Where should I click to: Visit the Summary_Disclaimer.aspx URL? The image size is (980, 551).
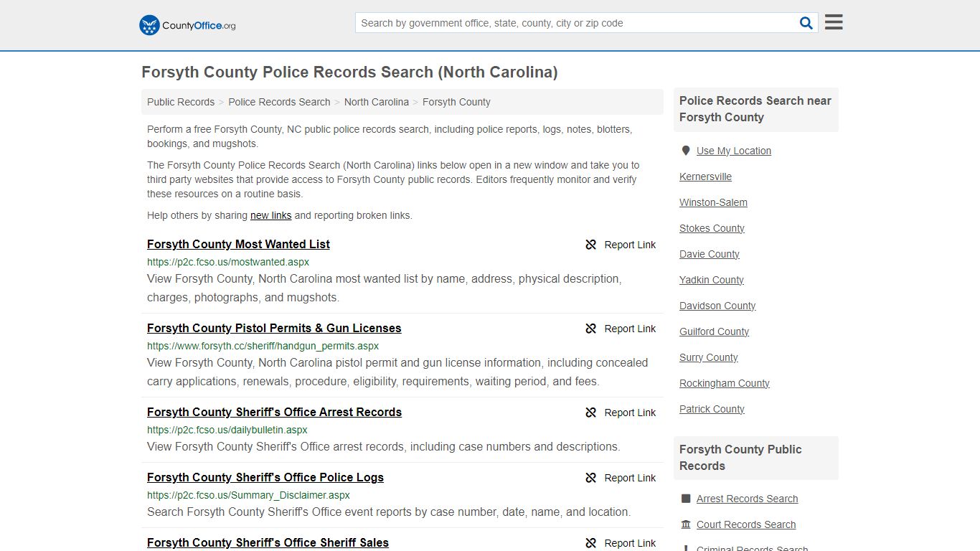[248, 495]
